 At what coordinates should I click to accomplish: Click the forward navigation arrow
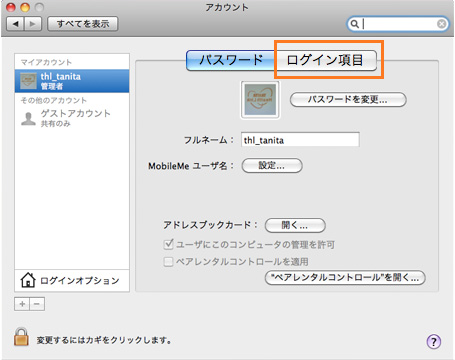[x=33, y=24]
